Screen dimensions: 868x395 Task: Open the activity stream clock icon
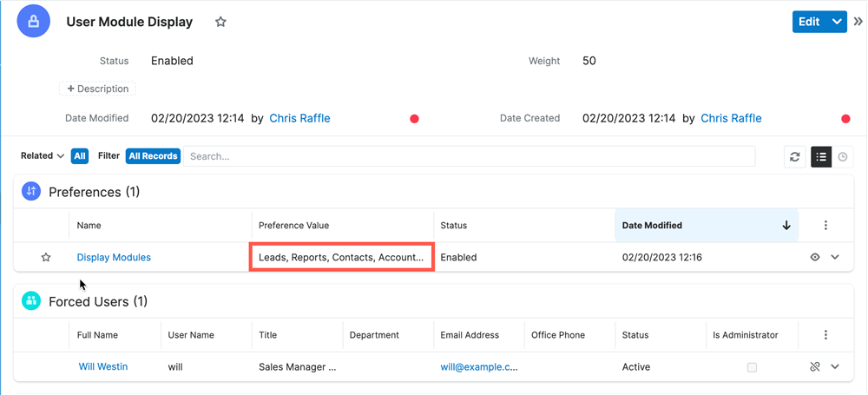(x=842, y=156)
